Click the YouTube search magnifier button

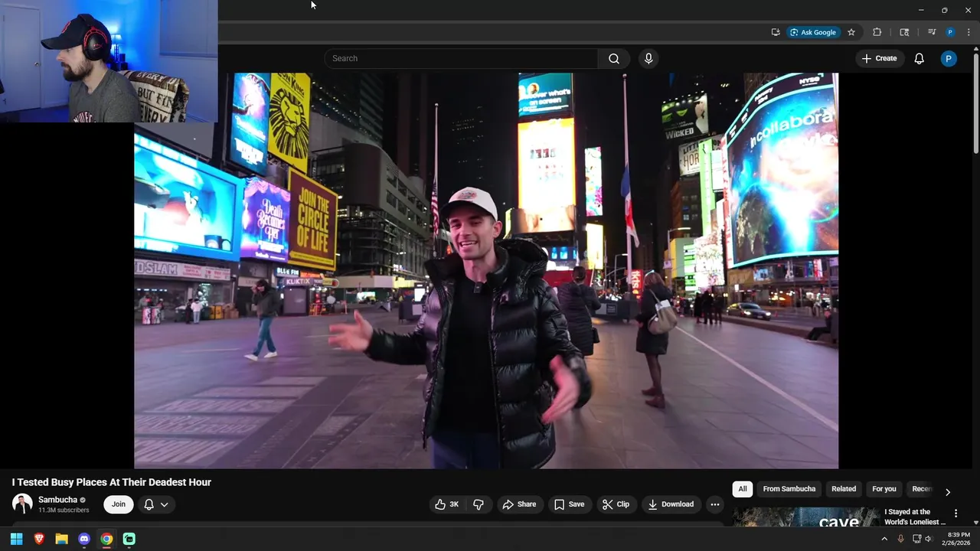pyautogui.click(x=614, y=58)
